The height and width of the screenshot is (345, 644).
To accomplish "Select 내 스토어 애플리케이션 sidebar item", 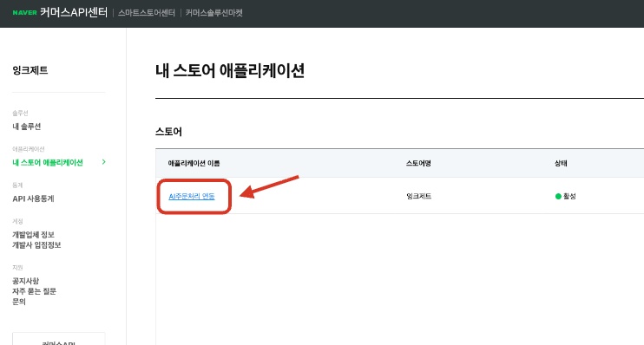I will 48,162.
